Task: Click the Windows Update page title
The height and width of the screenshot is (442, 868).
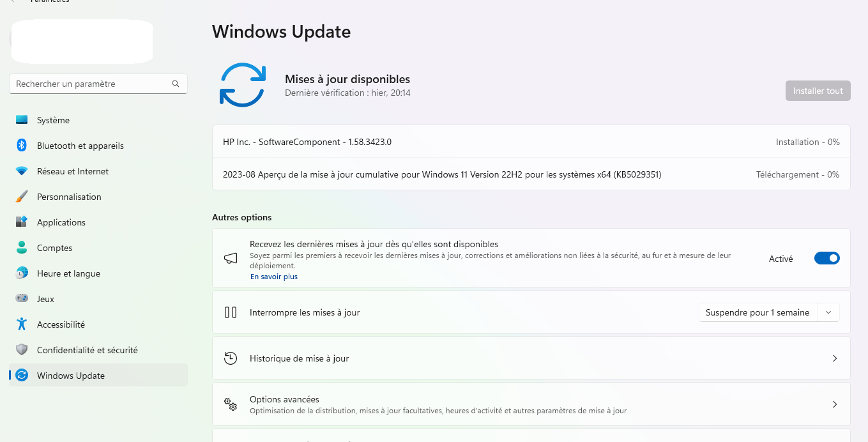Action: (x=281, y=31)
